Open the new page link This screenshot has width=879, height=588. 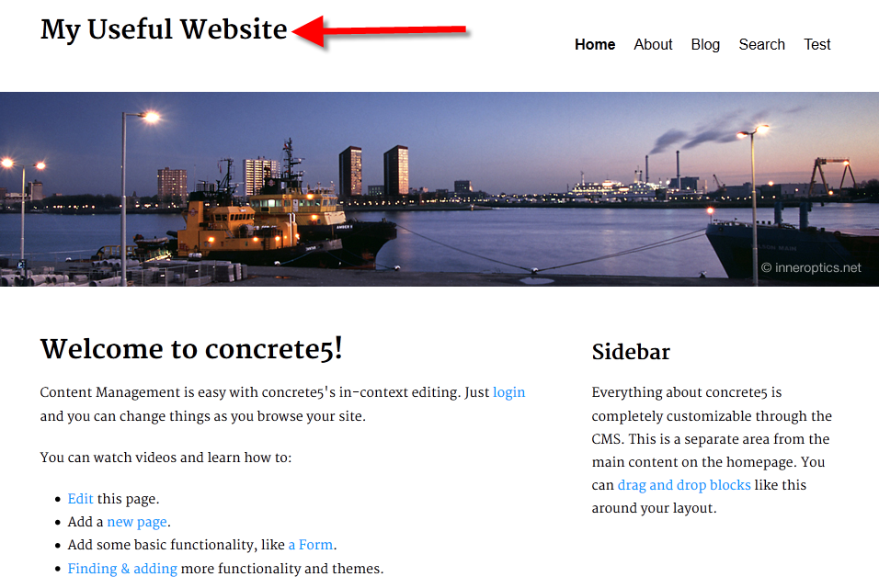point(137,522)
